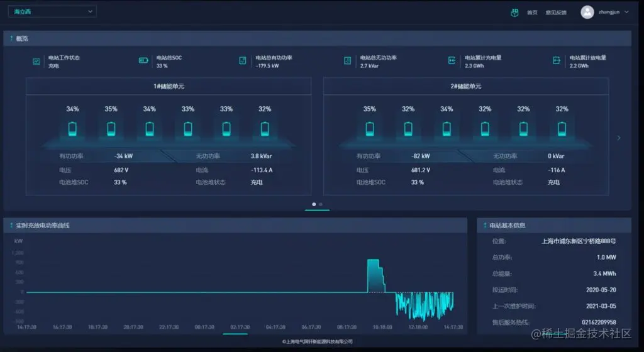Viewport: 644px width, 352px height.
Task: Click the 概览 section header
Action: [x=22, y=38]
